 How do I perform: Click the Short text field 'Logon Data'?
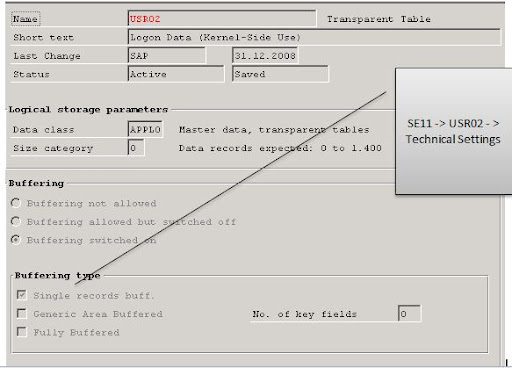314,37
